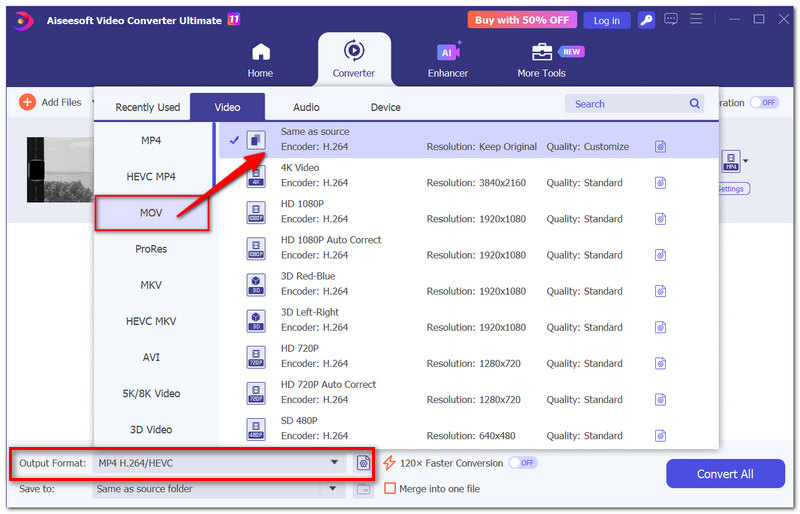
Task: Open the feedback chat icon
Action: click(x=670, y=19)
